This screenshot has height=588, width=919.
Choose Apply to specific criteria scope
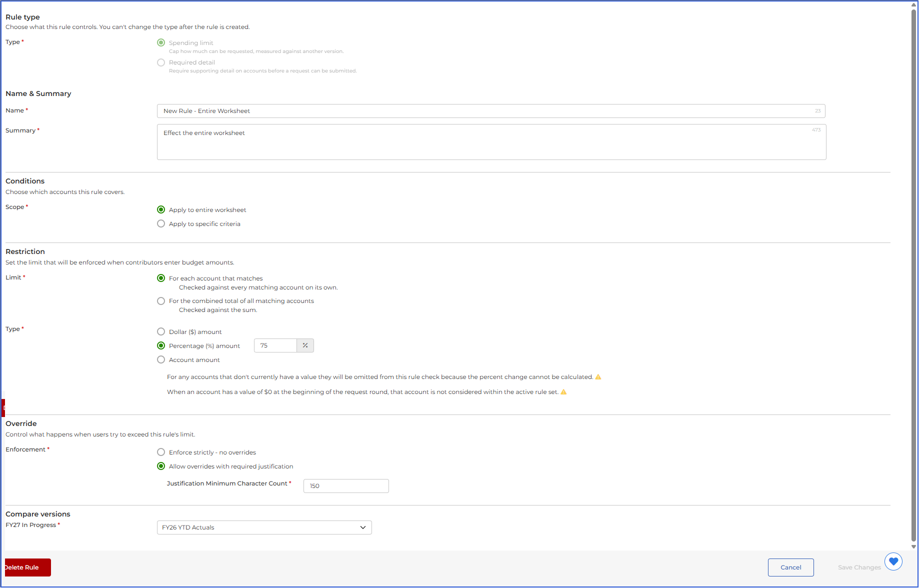(x=161, y=223)
